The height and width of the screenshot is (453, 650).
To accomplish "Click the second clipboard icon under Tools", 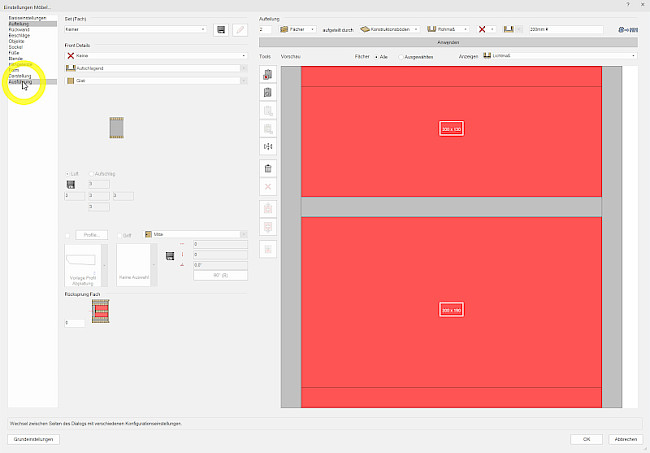I will point(267,92).
